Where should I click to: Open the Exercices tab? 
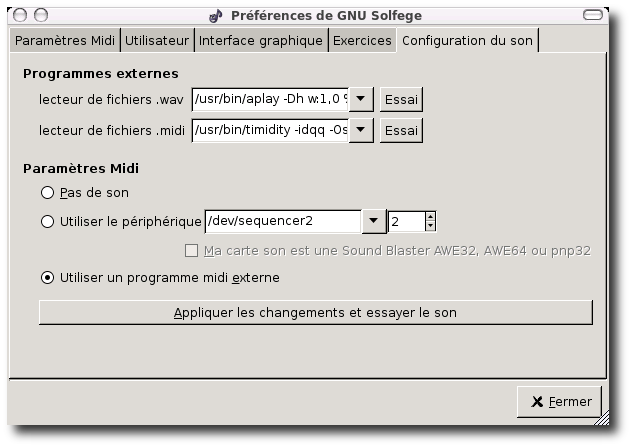[x=362, y=41]
